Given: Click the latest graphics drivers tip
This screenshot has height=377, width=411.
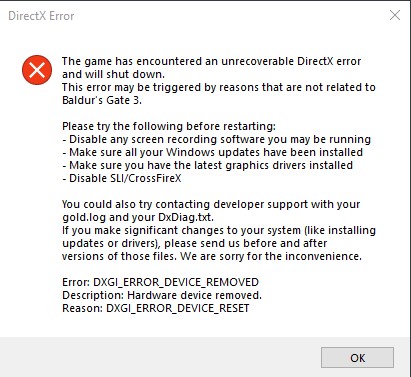Looking at the screenshot, I should tap(207, 165).
